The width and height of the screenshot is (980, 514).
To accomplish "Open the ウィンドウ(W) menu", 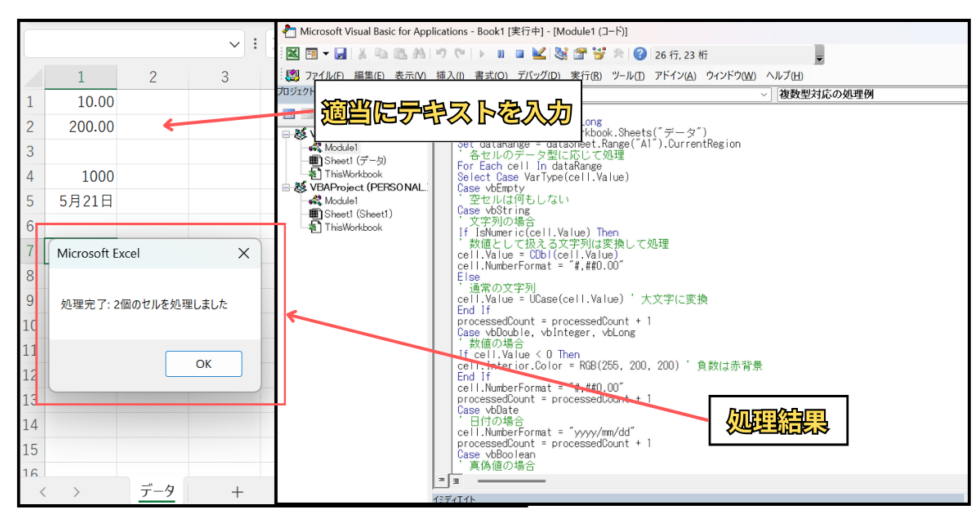I will coord(731,76).
